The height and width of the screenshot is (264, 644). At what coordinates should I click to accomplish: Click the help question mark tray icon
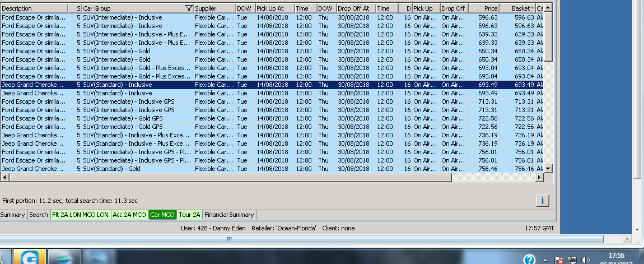[x=529, y=260]
